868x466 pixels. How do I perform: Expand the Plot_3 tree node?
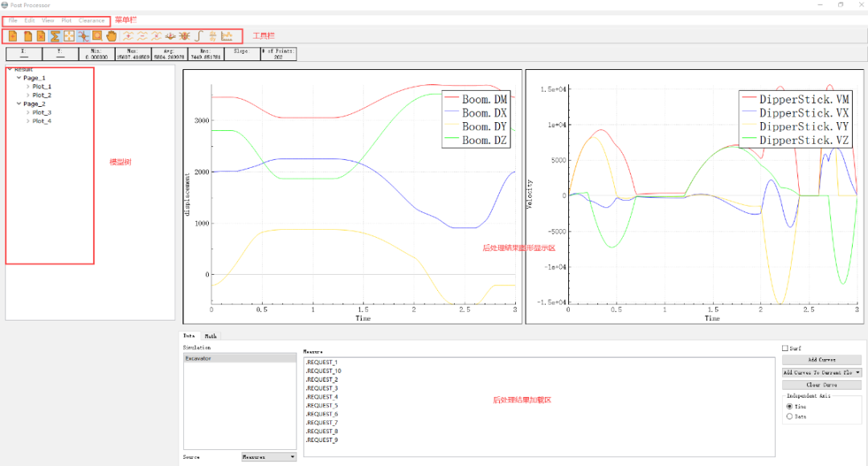pos(27,112)
